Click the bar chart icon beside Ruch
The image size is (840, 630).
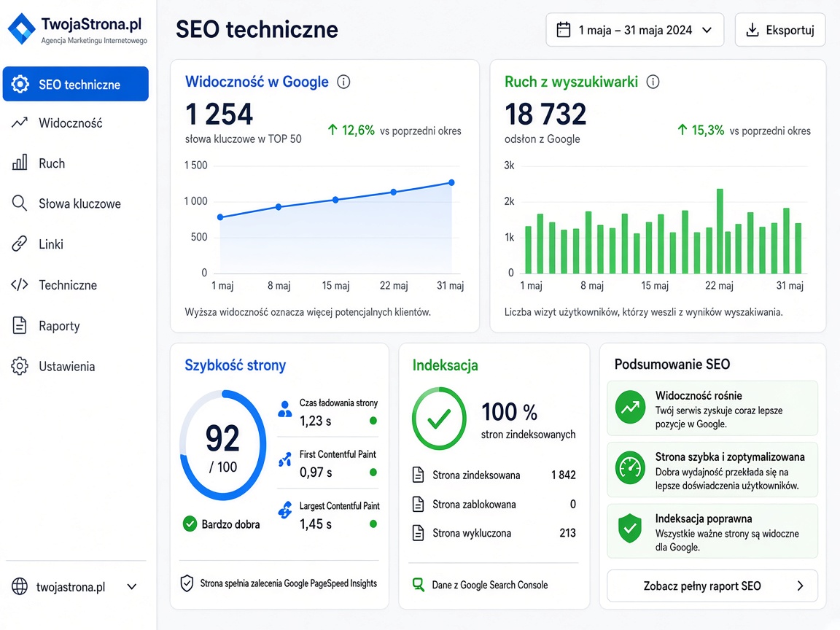[x=20, y=163]
